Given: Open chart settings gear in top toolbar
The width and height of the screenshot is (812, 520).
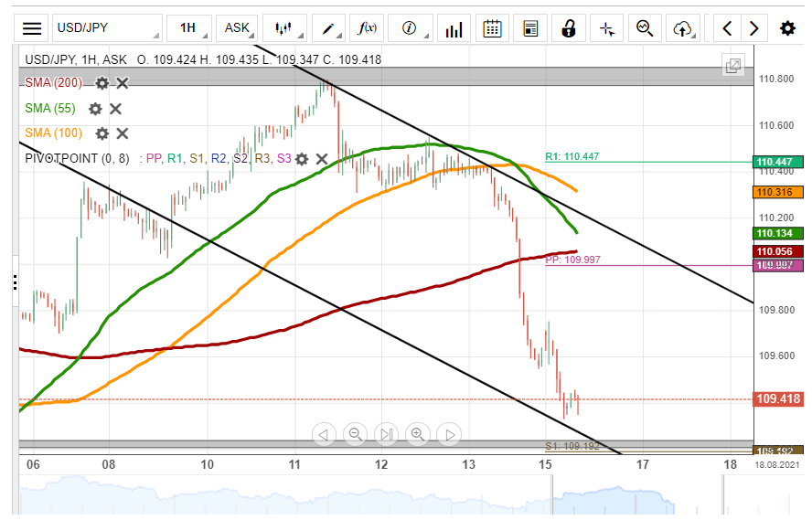Looking at the screenshot, I should pos(787,28).
